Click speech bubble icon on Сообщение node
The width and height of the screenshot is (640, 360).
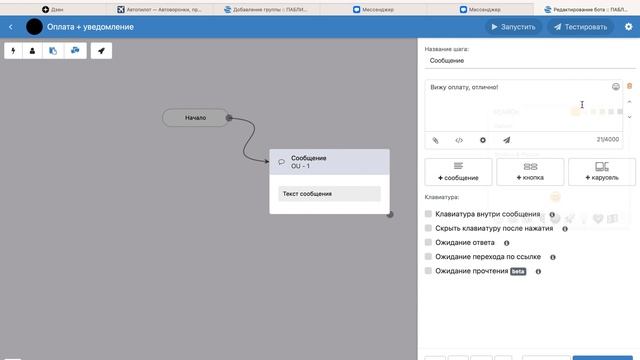[x=281, y=162]
